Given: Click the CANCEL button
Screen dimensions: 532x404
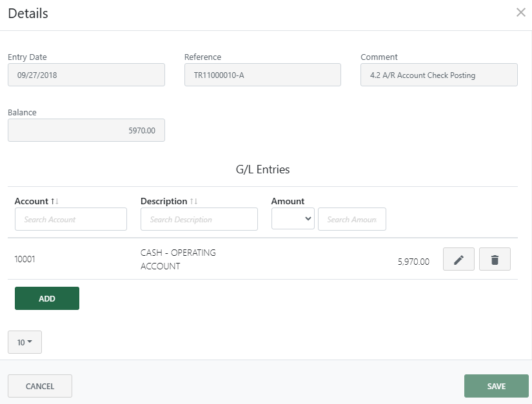Looking at the screenshot, I should coord(39,386).
